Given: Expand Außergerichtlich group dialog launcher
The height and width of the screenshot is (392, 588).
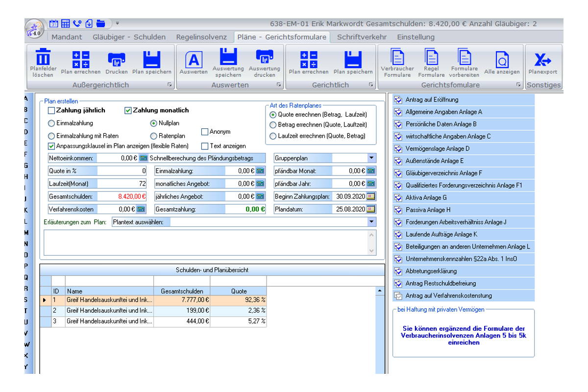Looking at the screenshot, I should (170, 85).
